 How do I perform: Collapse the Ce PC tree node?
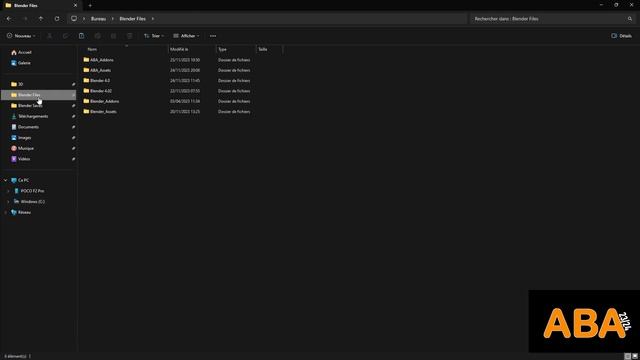pos(6,180)
